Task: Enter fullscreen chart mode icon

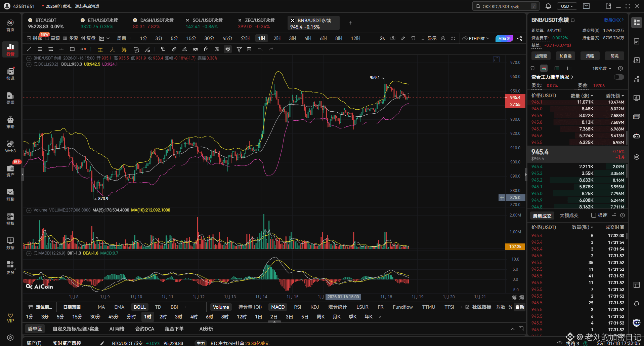Action: click(x=453, y=38)
